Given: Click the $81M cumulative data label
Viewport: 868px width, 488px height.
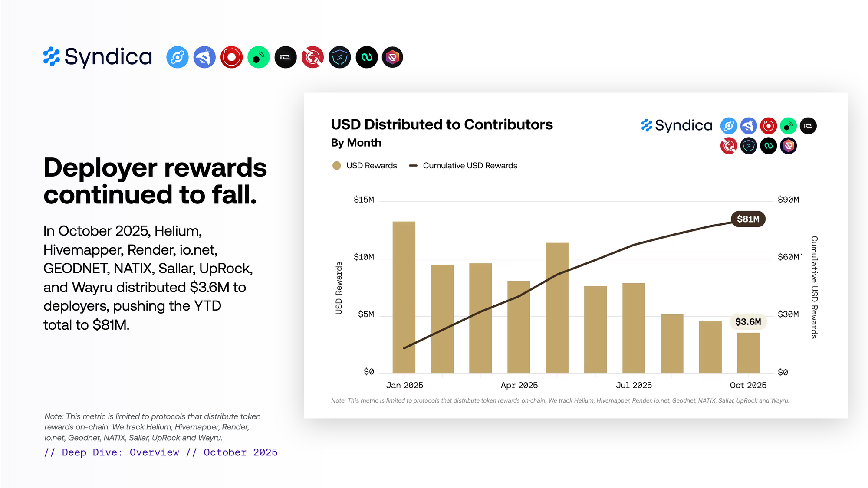Looking at the screenshot, I should click(x=748, y=219).
